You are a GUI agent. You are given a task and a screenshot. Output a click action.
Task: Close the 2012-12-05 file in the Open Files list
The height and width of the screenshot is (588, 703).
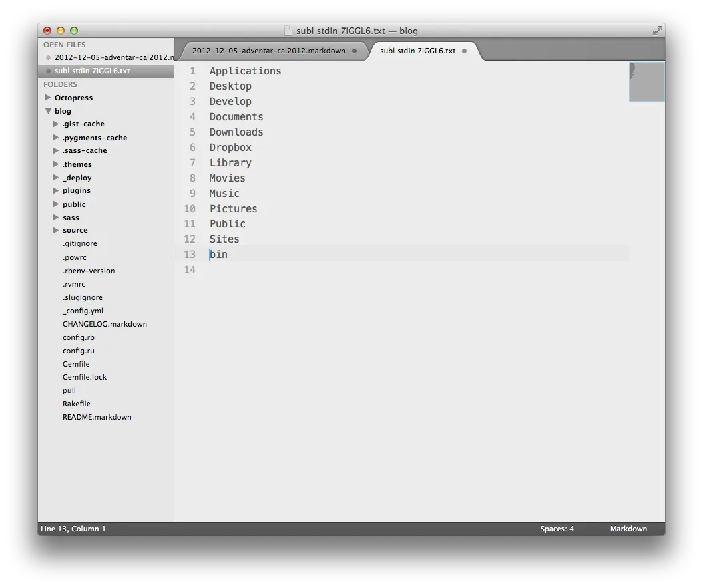click(x=48, y=57)
